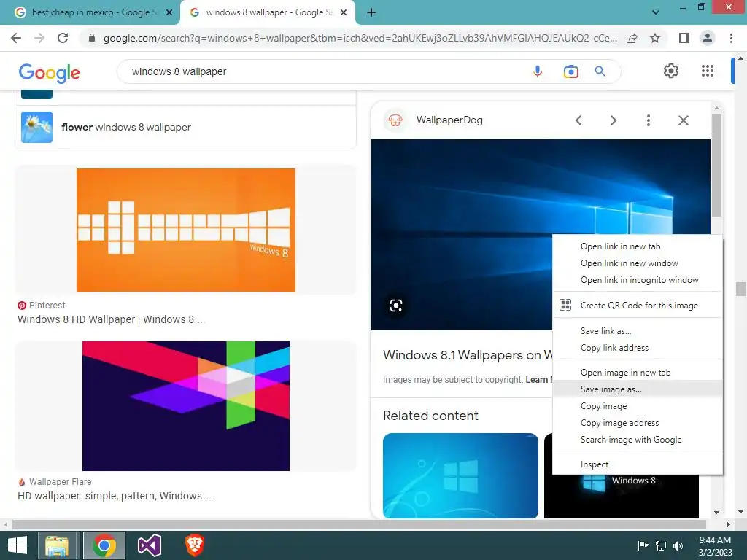Click 'Save image as...' in context menu

(638, 389)
